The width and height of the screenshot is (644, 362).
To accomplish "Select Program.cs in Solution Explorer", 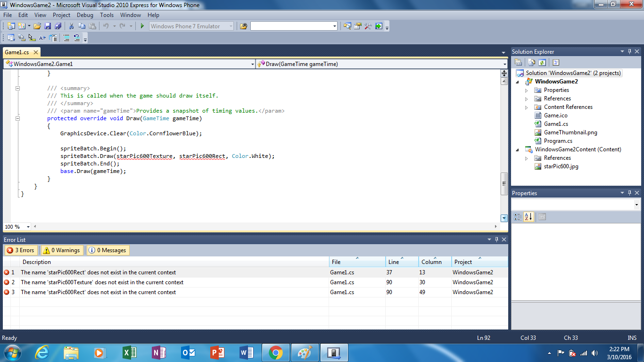I will (558, 141).
